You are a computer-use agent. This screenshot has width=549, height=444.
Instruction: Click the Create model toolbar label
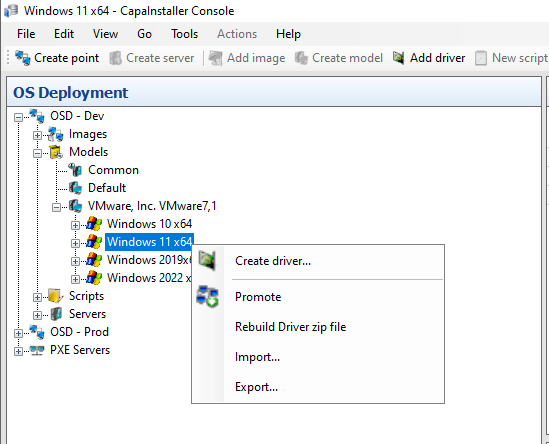click(x=347, y=58)
